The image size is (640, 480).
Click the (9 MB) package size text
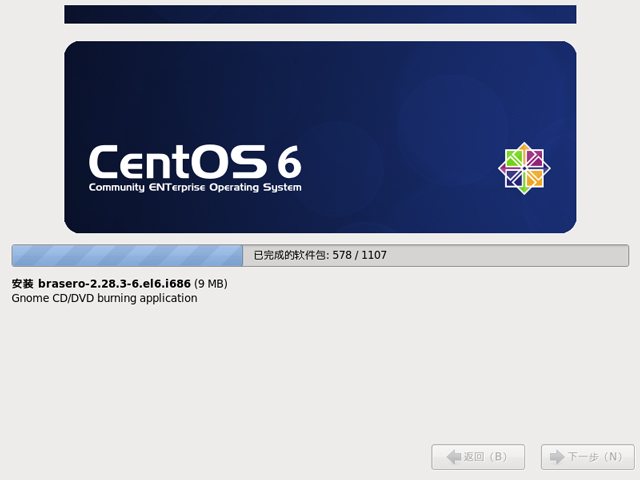click(x=211, y=284)
